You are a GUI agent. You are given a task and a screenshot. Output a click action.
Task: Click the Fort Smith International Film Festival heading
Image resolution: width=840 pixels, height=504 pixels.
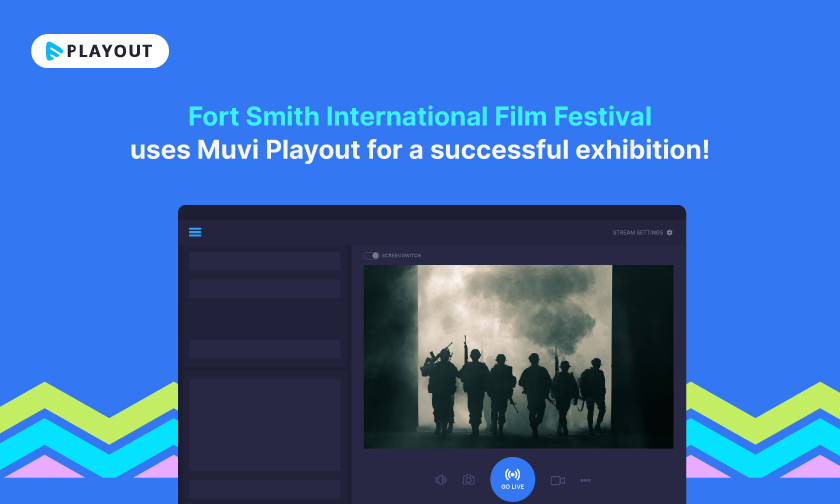420,116
